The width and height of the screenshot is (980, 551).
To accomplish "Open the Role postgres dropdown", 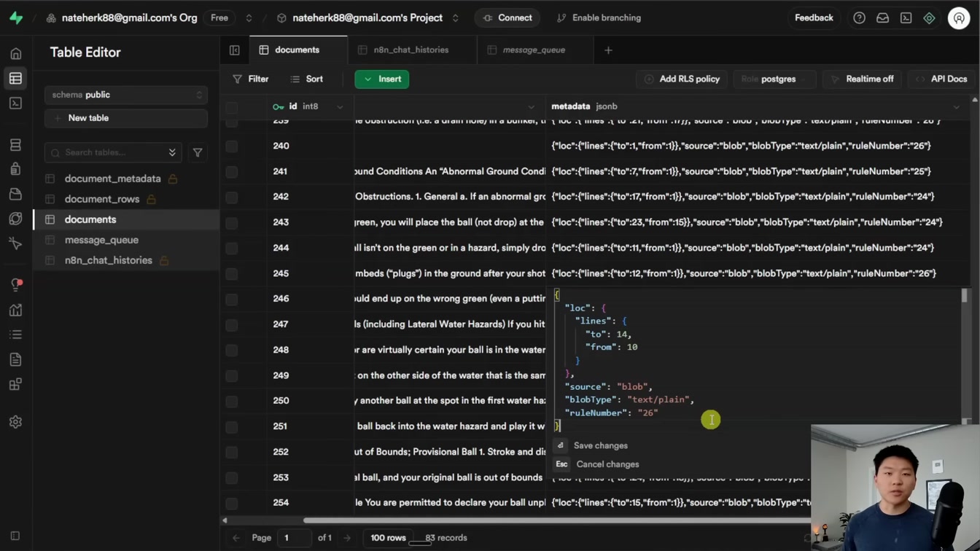I will pos(773,79).
